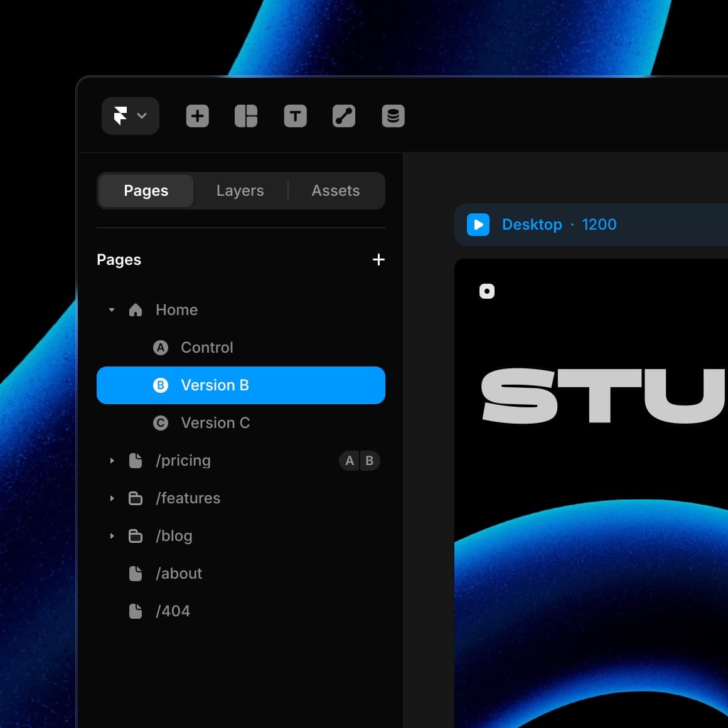Select the Version B page
This screenshot has width=728, height=728.
[x=241, y=385]
